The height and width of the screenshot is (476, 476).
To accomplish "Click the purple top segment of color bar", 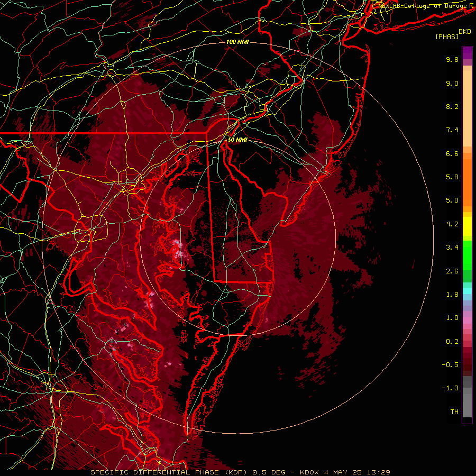I will click(x=467, y=53).
